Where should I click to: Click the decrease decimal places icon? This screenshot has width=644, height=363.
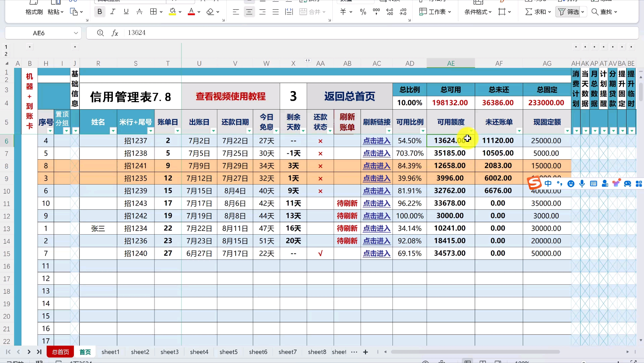(x=403, y=12)
